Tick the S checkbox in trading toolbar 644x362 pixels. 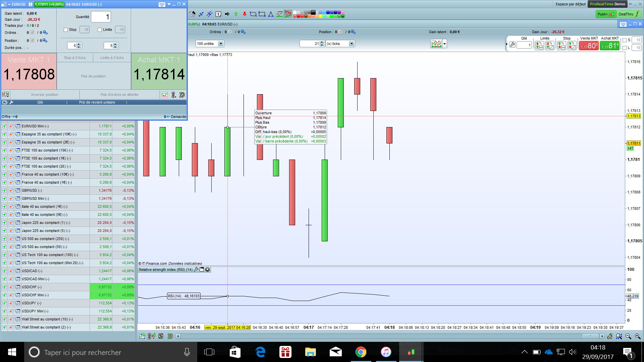point(625,40)
